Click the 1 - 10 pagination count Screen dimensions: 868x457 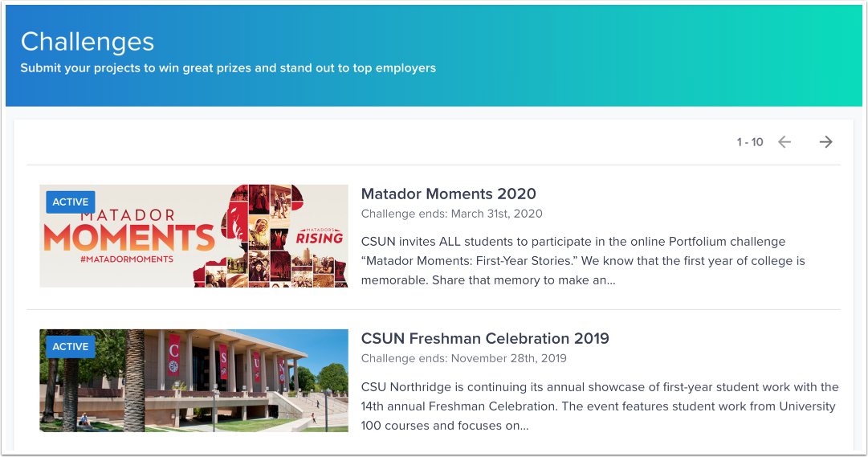tap(749, 142)
